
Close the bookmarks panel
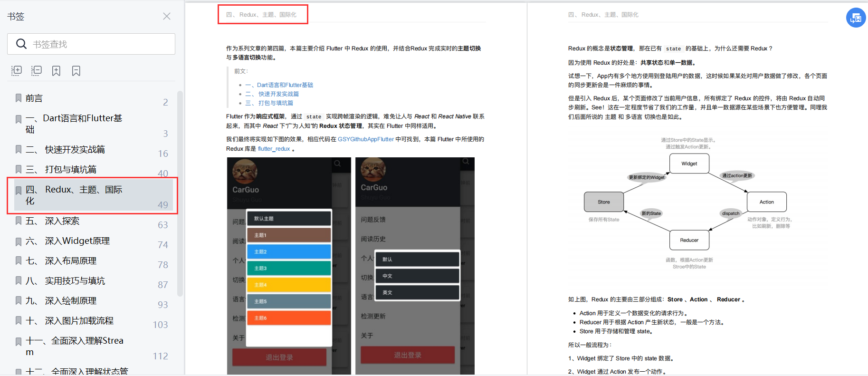(167, 16)
